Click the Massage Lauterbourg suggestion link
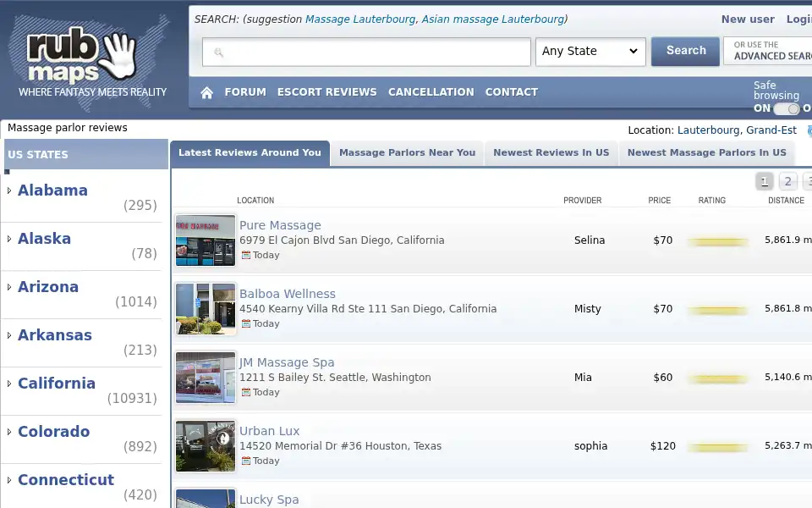 point(360,19)
